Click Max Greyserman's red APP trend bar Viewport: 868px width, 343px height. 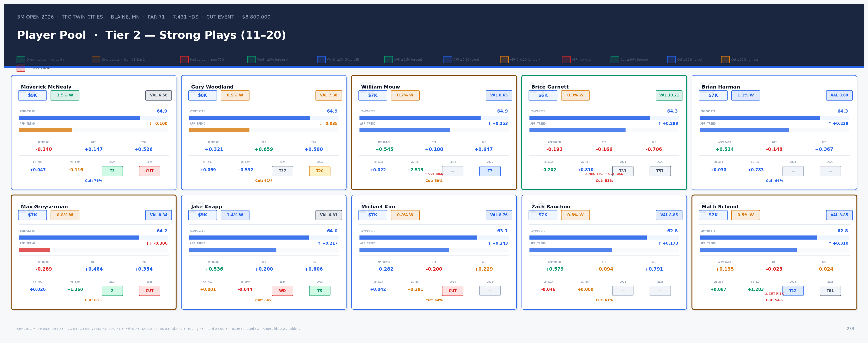35,250
